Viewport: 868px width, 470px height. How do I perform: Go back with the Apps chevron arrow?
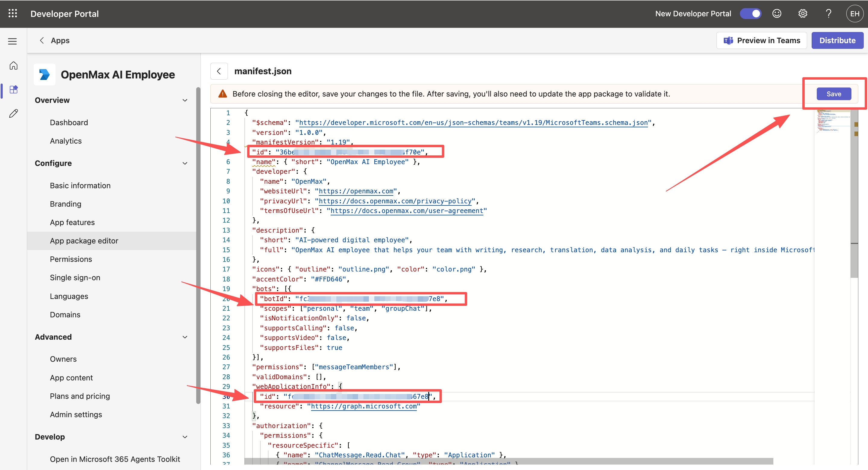[x=42, y=40]
